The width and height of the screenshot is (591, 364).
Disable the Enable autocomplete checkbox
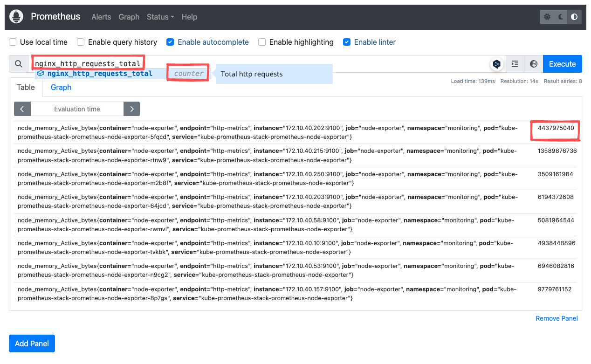[170, 42]
